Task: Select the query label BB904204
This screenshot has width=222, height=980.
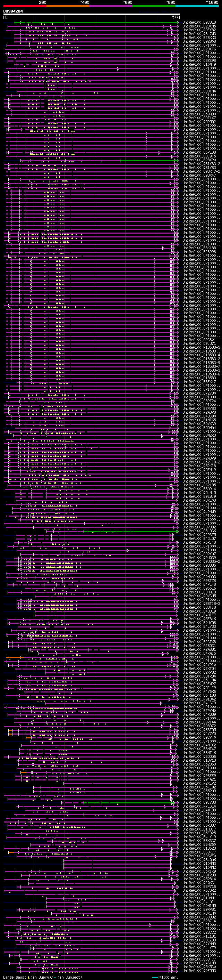Action: pyautogui.click(x=13, y=11)
